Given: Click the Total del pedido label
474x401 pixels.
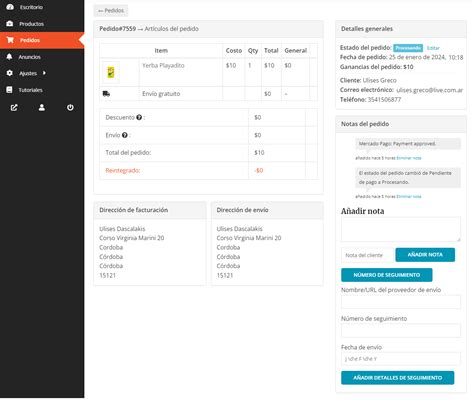Looking at the screenshot, I should 128,153.
